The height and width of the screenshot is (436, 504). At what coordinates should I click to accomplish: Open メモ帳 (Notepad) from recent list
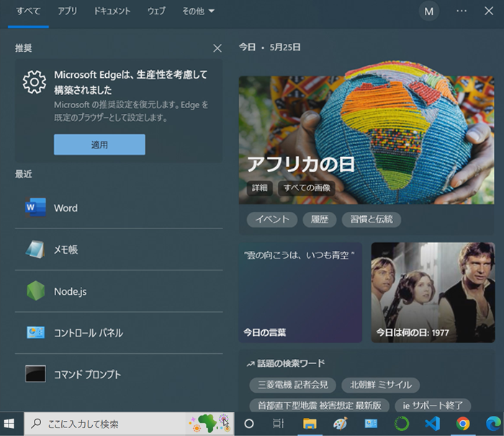119,249
